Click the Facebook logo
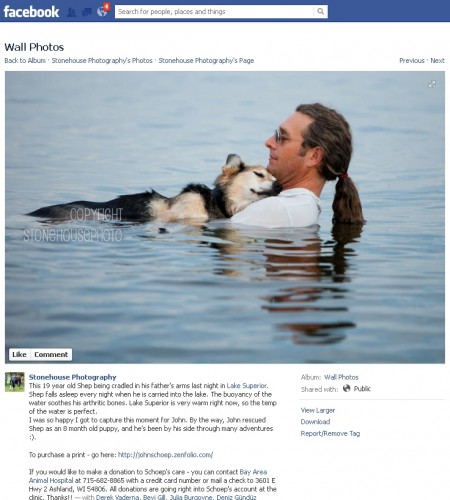Image resolution: width=450 pixels, height=500 pixels. (31, 12)
